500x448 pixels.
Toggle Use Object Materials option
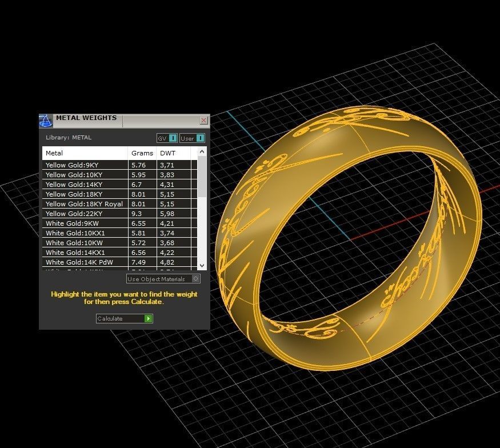point(163,279)
